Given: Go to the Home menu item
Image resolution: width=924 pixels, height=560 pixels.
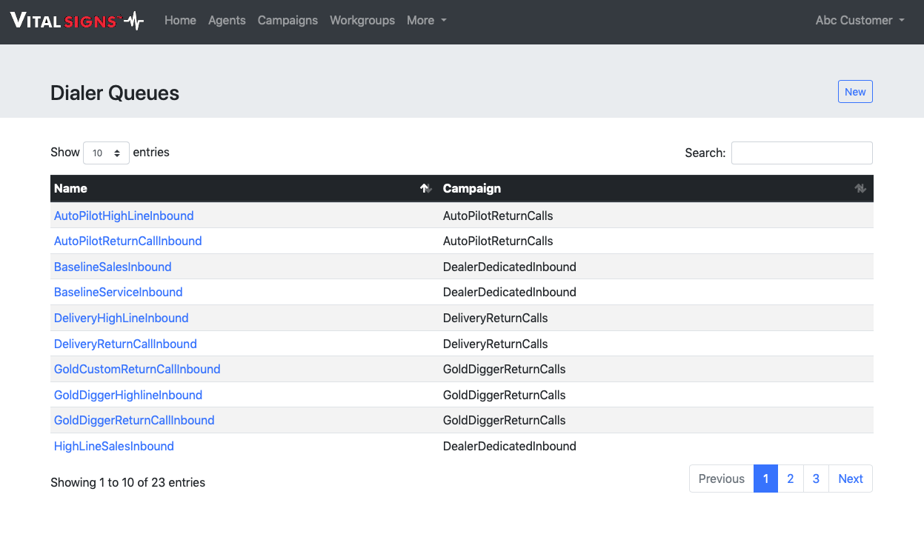Looking at the screenshot, I should pos(180,21).
